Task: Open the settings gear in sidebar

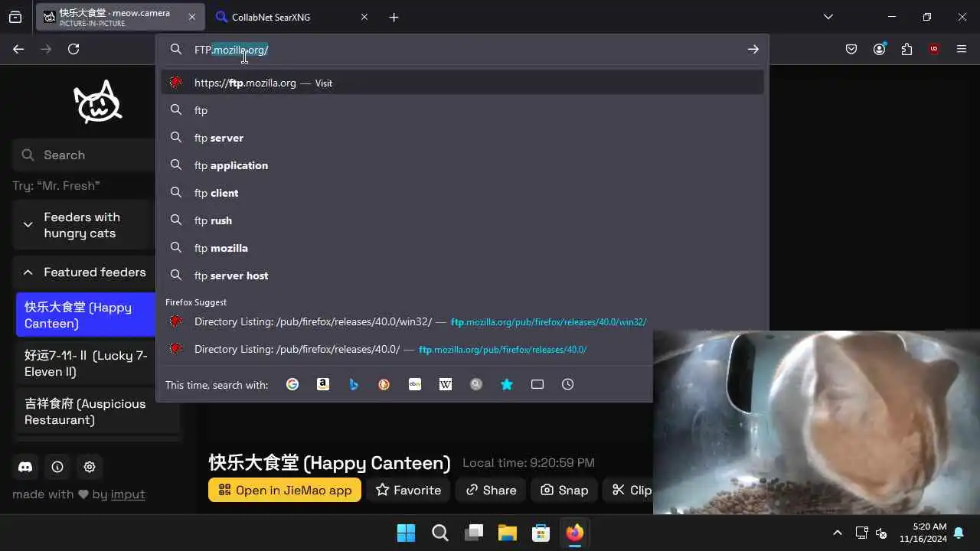Action: (x=90, y=467)
